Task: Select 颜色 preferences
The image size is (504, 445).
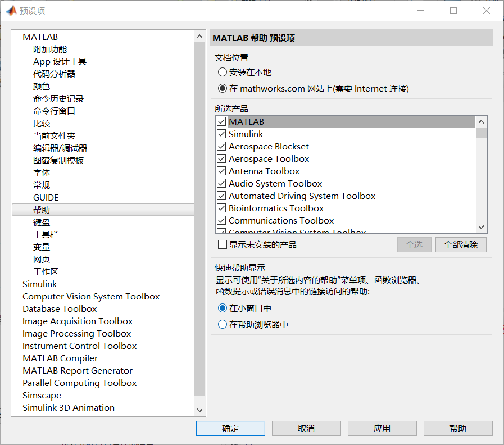Action: click(x=42, y=86)
